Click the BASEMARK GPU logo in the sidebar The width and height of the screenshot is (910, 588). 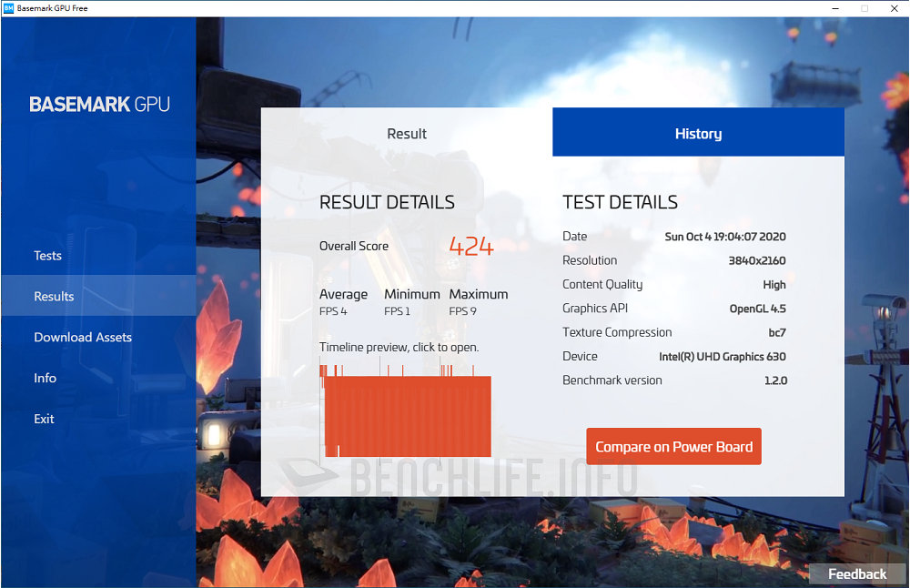pyautogui.click(x=98, y=104)
